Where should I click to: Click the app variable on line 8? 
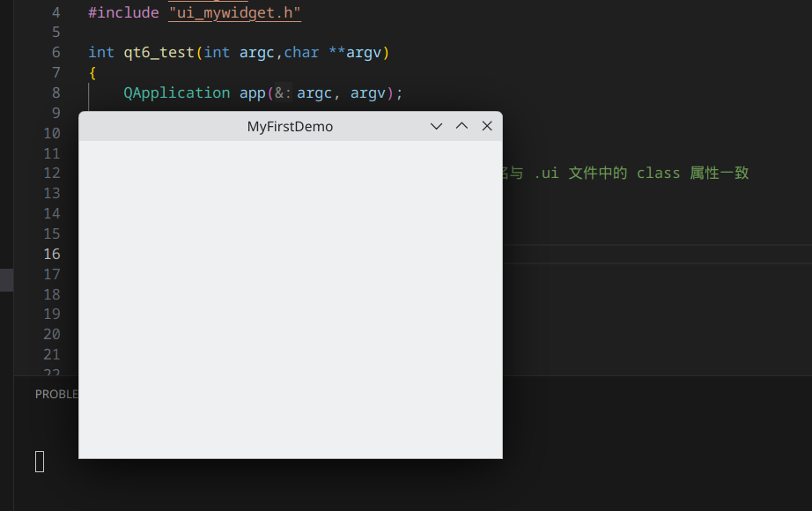coord(252,93)
